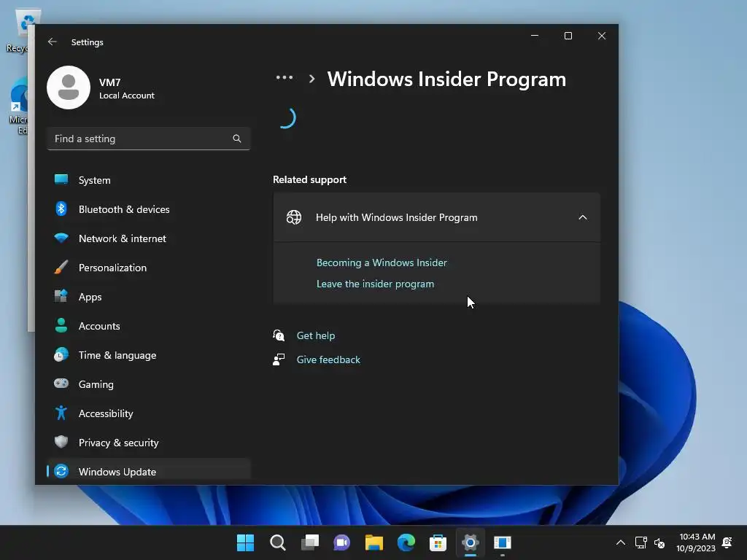The height and width of the screenshot is (560, 747).
Task: Open clock and date 10:43 AM
Action: pyautogui.click(x=696, y=542)
